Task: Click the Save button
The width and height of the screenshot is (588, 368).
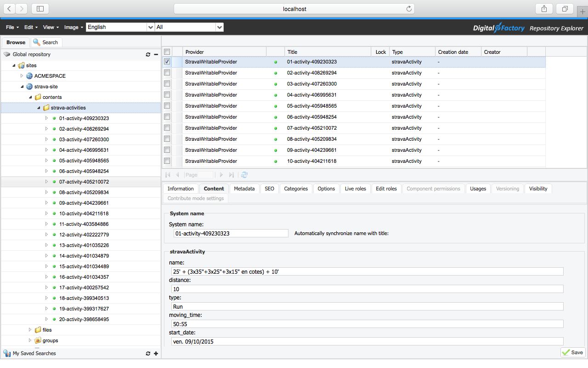Action: point(572,352)
